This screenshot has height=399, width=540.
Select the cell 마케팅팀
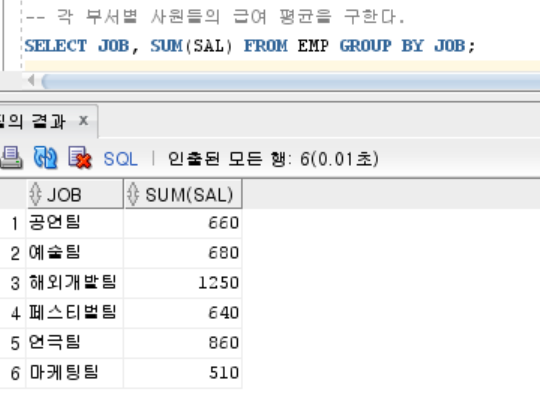coord(74,373)
